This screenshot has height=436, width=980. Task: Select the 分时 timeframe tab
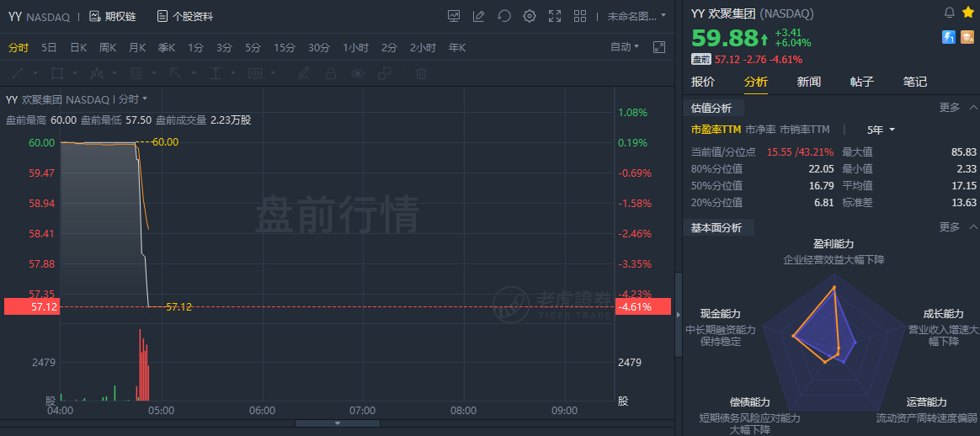pos(19,47)
